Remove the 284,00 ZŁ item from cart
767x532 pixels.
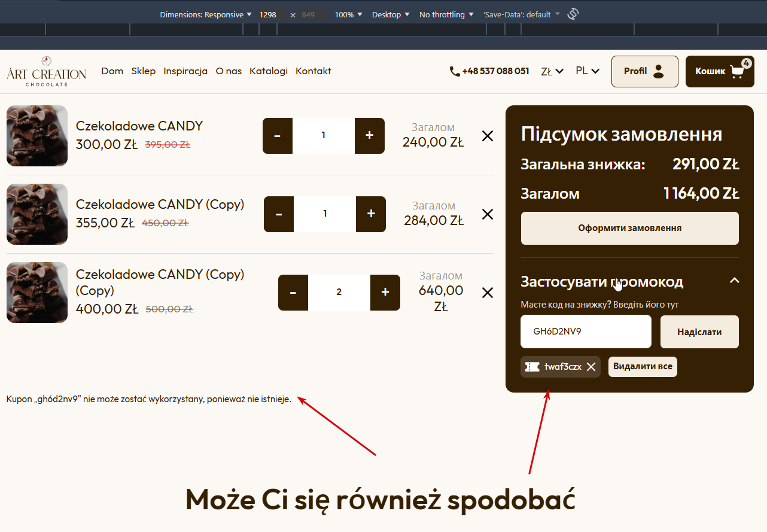click(488, 214)
